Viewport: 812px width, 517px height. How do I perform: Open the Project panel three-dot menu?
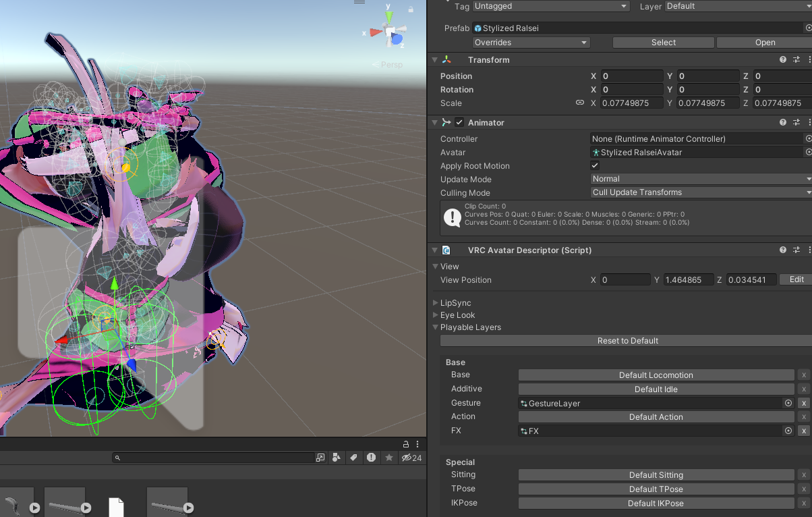[418, 444]
